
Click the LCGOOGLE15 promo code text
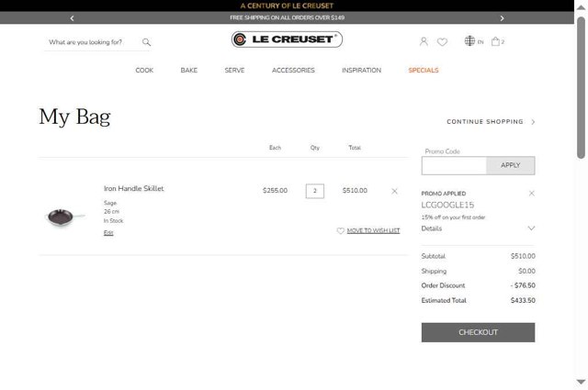(x=447, y=205)
